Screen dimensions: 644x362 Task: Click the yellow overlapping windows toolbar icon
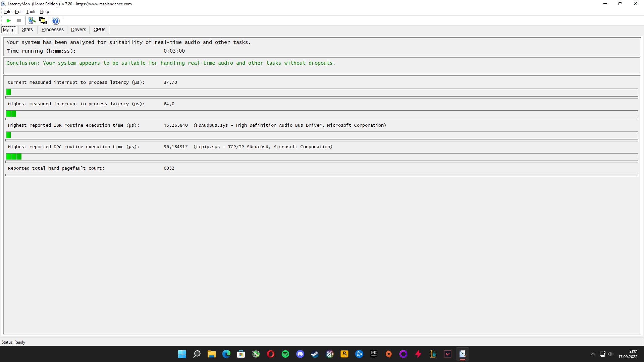(x=43, y=21)
